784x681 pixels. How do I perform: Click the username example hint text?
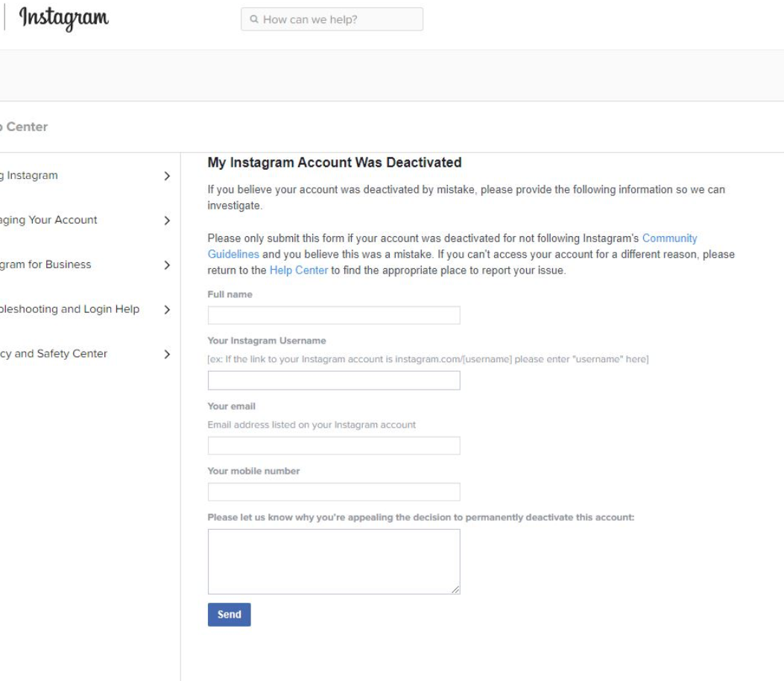[x=428, y=359]
